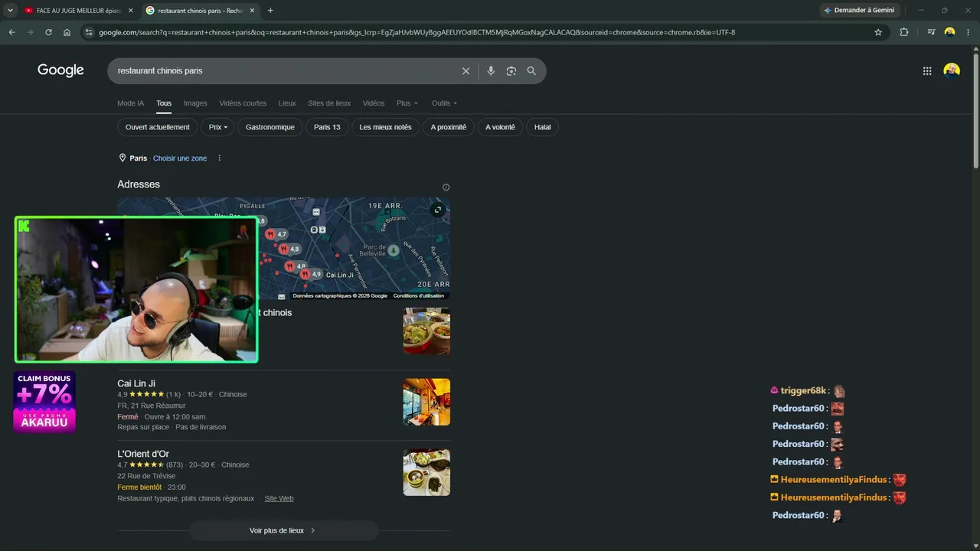This screenshot has height=551, width=980.
Task: Go back to the previous page
Action: click(x=11, y=32)
